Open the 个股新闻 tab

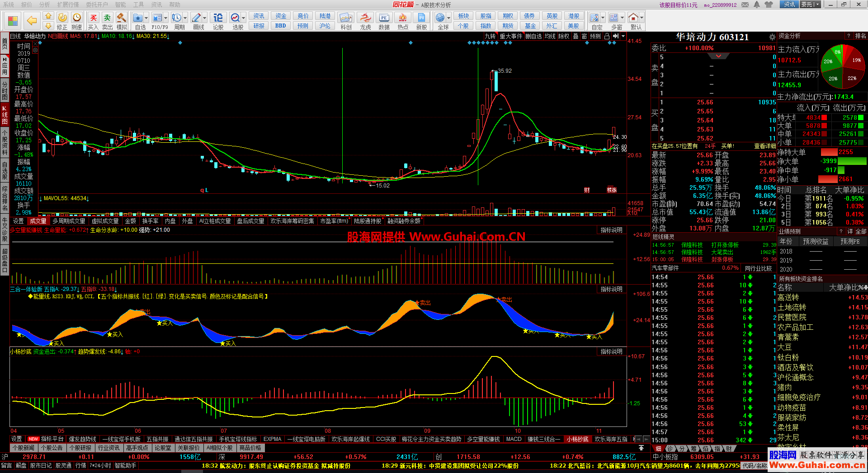click(24, 448)
